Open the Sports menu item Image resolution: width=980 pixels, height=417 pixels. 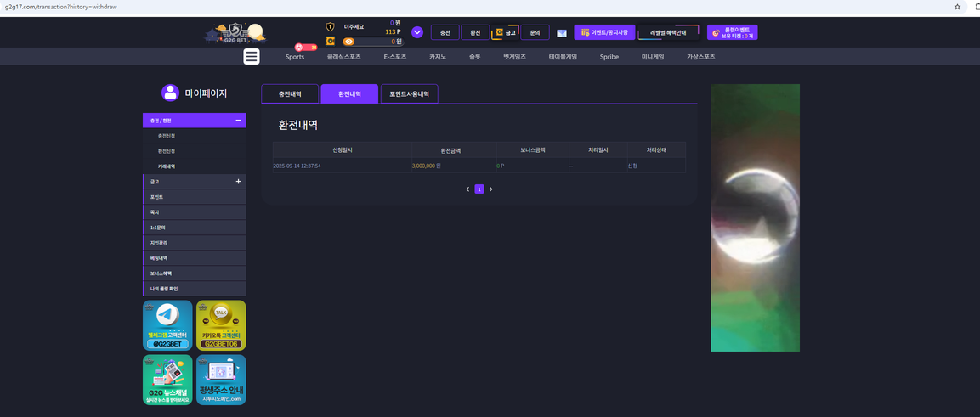[x=295, y=57]
